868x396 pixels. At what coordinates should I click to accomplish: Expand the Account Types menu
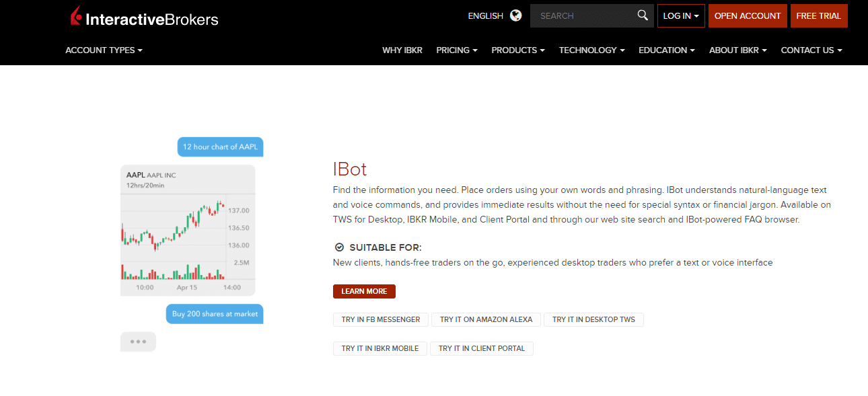pyautogui.click(x=104, y=50)
